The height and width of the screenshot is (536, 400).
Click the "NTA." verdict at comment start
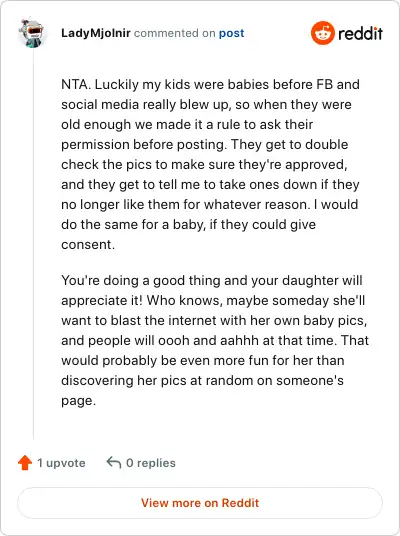(x=76, y=84)
